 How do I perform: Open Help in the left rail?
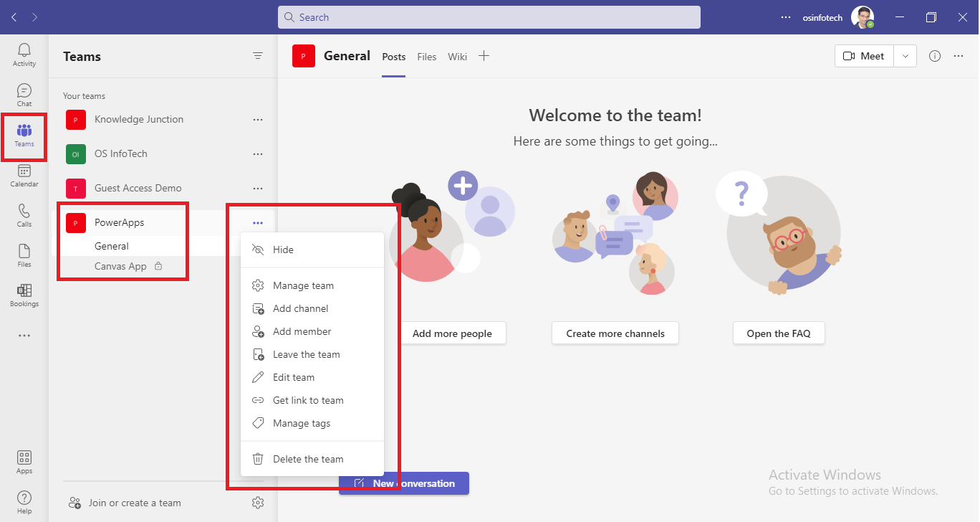click(x=24, y=502)
